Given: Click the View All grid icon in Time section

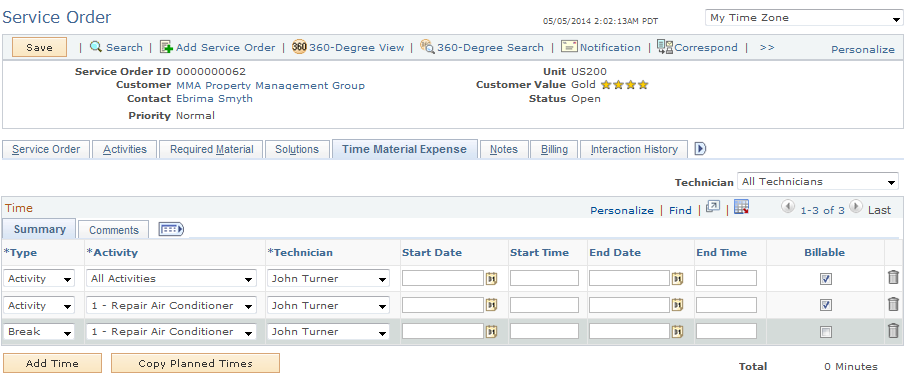Looking at the screenshot, I should coord(713,207).
